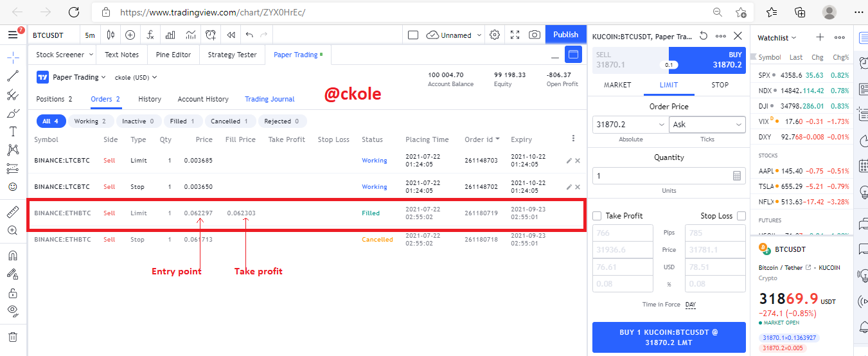Take a chart snapshot with camera icon

534,35
